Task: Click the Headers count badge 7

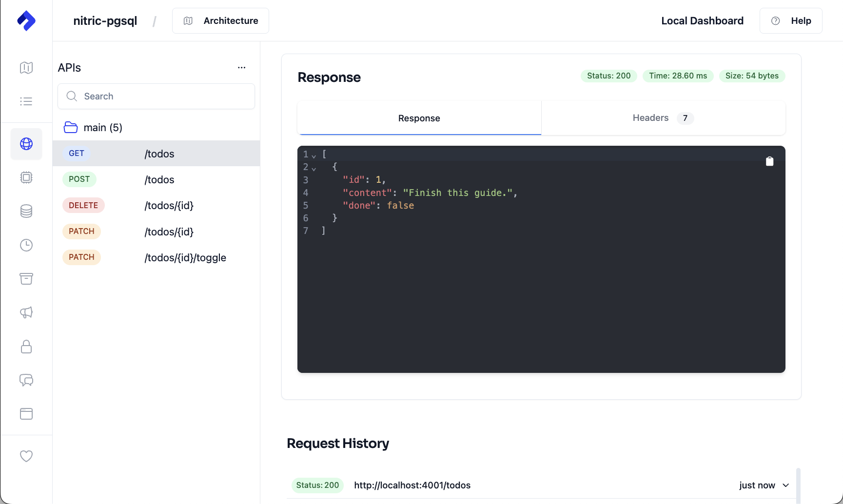Action: [685, 118]
